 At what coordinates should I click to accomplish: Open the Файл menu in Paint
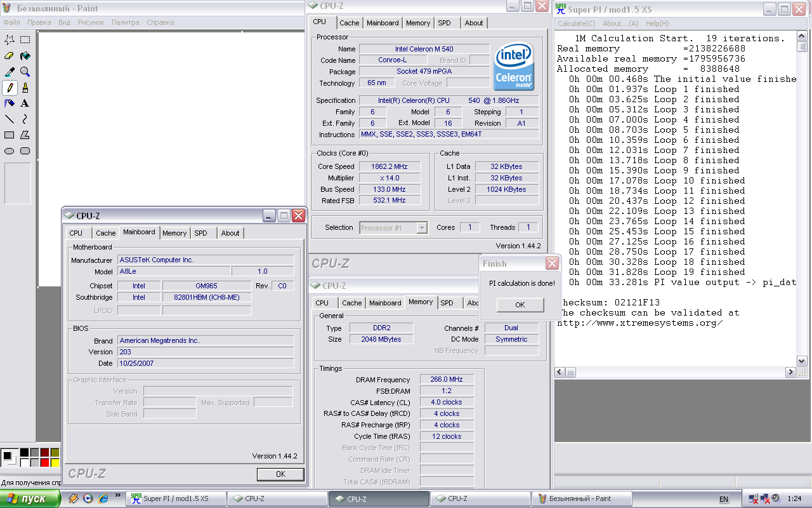11,22
